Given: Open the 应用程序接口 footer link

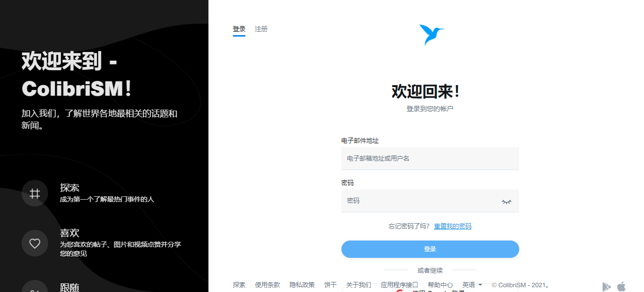Looking at the screenshot, I should (x=400, y=285).
